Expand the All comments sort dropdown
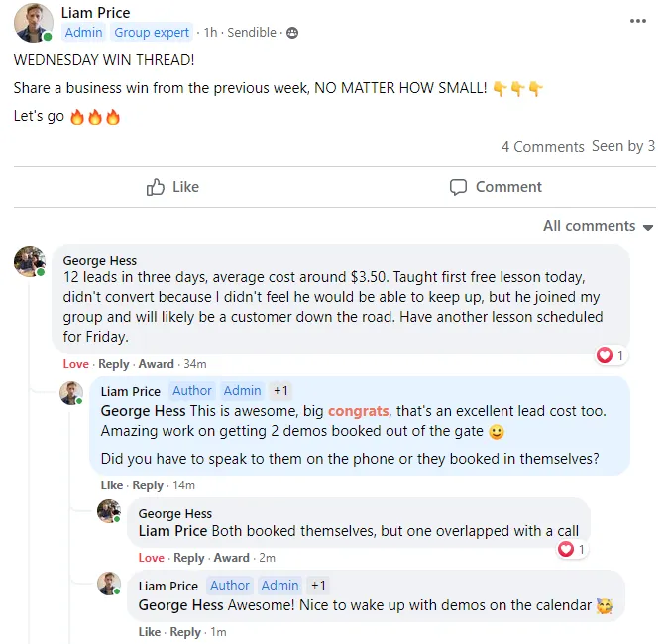Screen dimensions: 669x644 (x=598, y=226)
